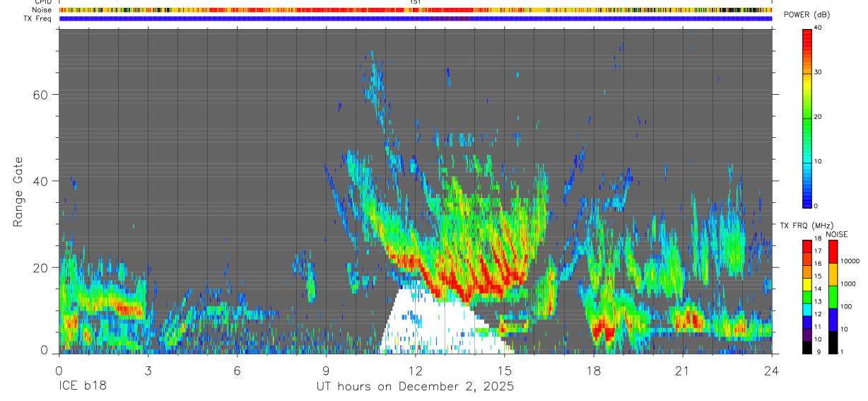This screenshot has height=401, width=868.
Task: Click the '24' tick label on the time axis
Action: [771, 371]
